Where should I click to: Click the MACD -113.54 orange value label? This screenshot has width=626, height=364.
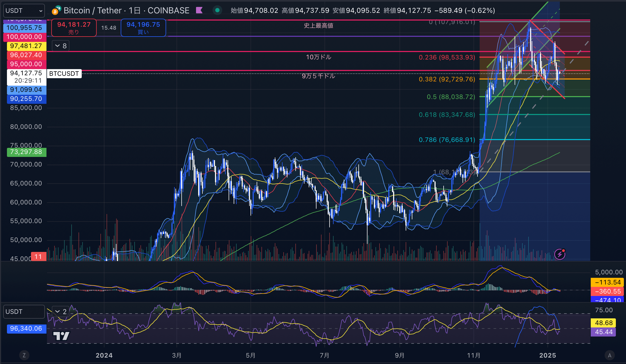(607, 282)
